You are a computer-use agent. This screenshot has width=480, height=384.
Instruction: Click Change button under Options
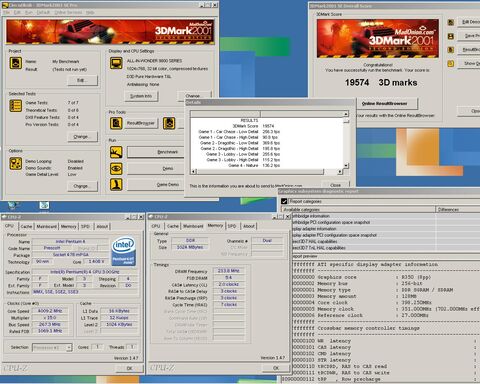tap(82, 186)
